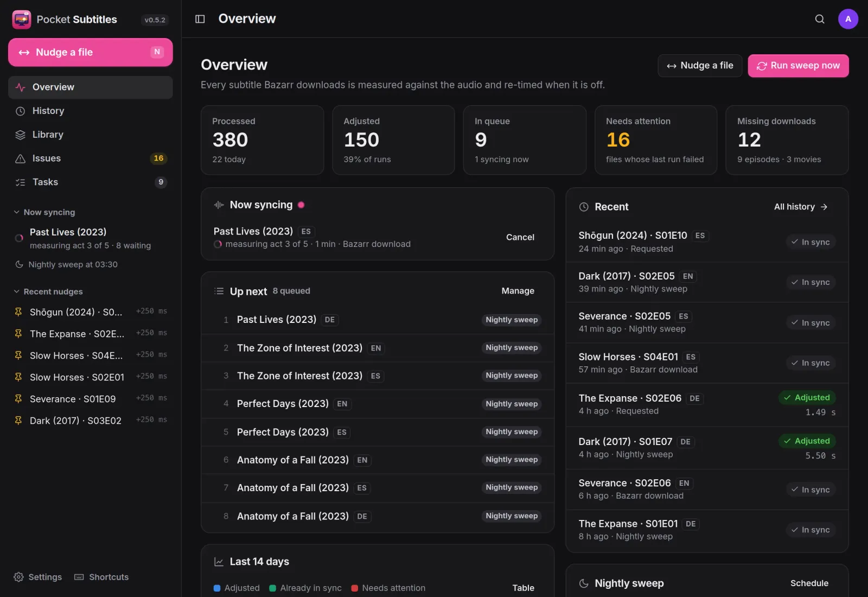Screen dimensions: 868x597
Task: Click the nudge icon beside Severance · S01E09
Action: click(18, 398)
